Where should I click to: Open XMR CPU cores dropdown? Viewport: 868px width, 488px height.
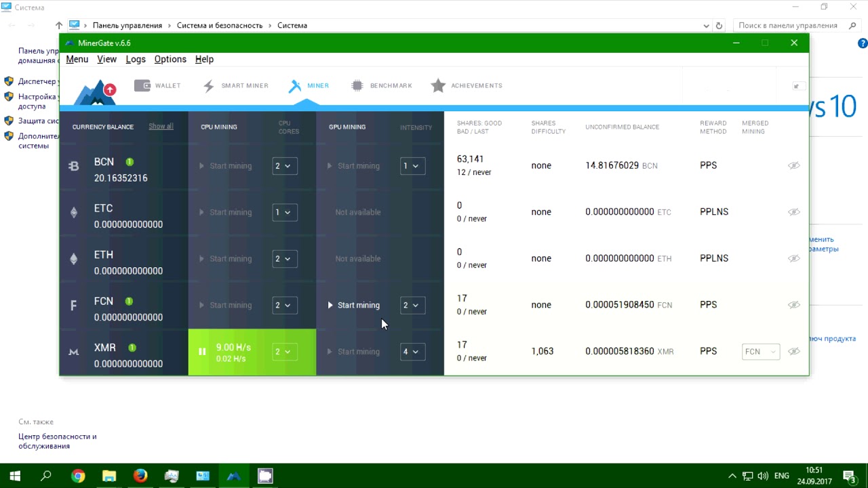click(x=284, y=352)
